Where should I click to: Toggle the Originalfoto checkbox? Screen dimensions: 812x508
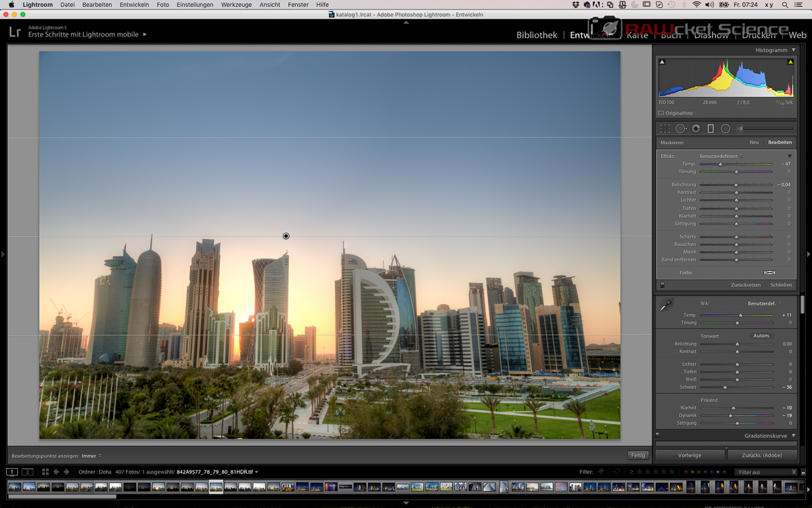click(661, 113)
